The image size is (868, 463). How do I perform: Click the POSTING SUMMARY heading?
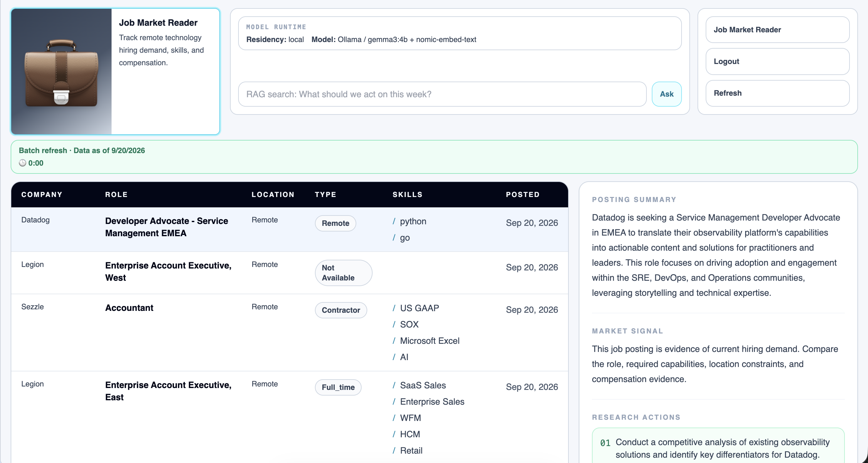click(634, 200)
